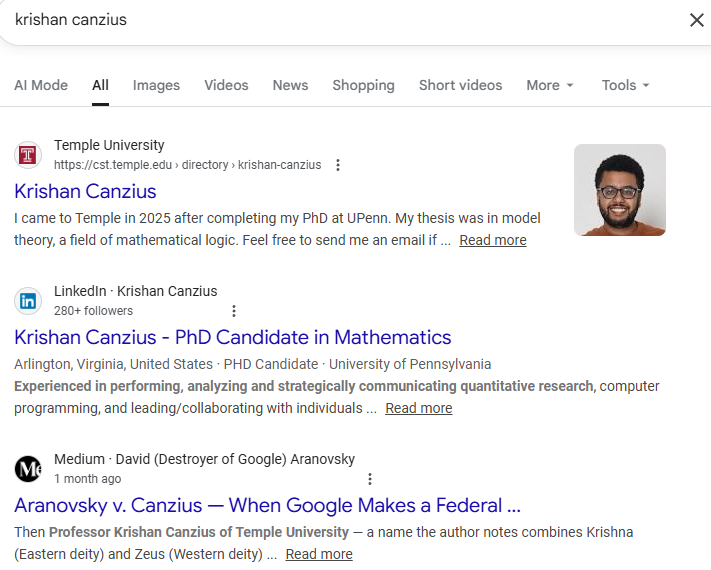Expand the More search filters dropdown
Screen dimensions: 711x570
point(550,85)
